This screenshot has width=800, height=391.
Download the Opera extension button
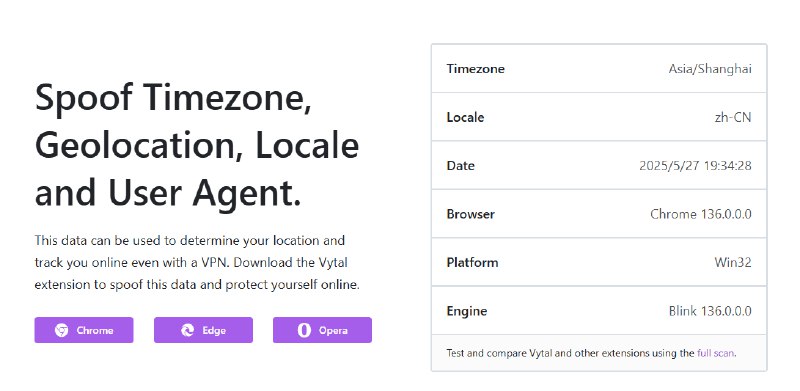tap(322, 330)
